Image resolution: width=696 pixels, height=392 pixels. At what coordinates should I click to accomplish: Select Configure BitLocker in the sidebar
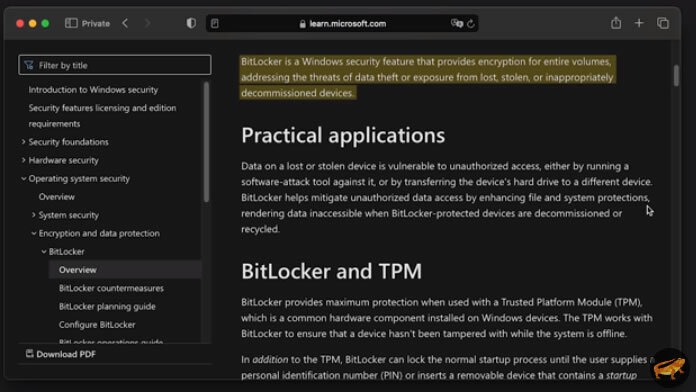[97, 325]
